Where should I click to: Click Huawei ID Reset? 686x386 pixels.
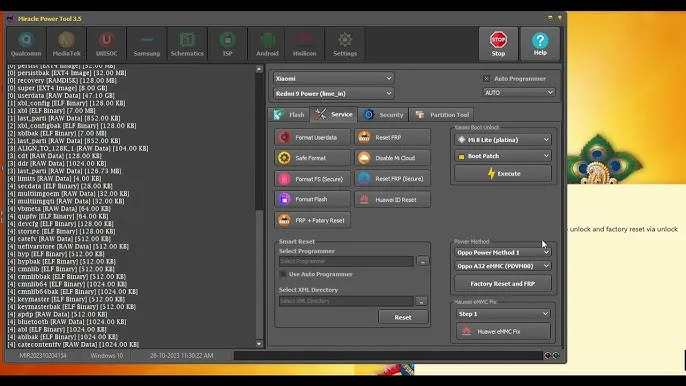(392, 199)
